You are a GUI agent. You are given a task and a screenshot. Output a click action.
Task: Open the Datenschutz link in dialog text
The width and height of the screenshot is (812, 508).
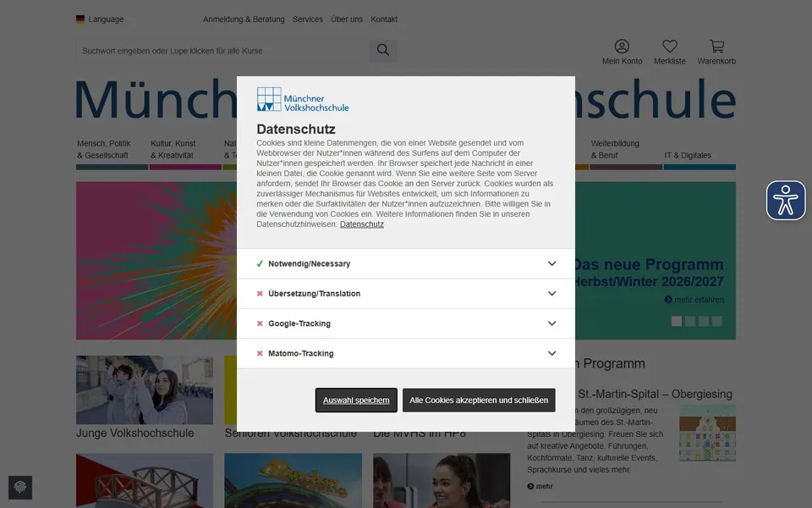coord(362,224)
